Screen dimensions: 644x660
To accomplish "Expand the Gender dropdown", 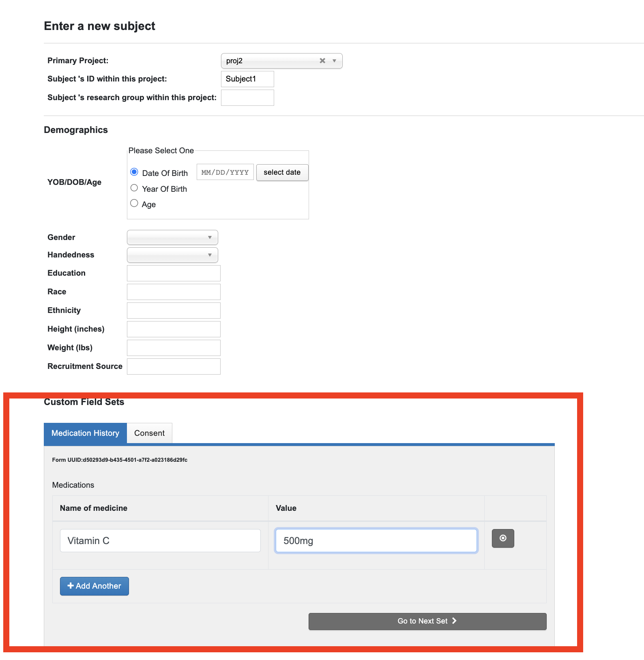I will [172, 238].
